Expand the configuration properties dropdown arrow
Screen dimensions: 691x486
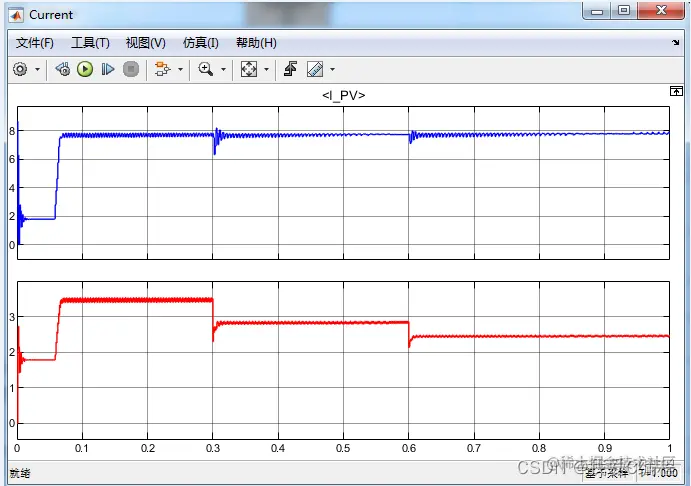[x=37, y=70]
